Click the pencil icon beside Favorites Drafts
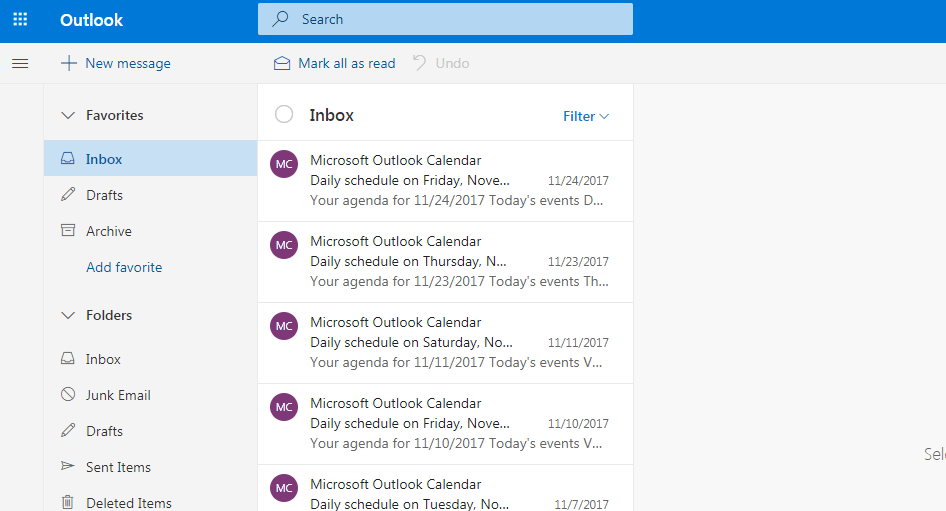 tap(68, 195)
